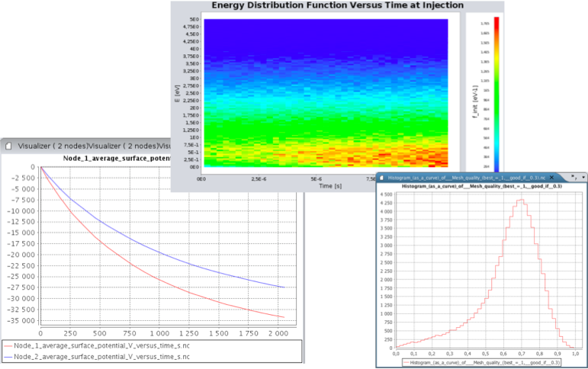Viewport: 588px width, 369px height.
Task: Click the Visualizer window icon
Action: (8, 145)
